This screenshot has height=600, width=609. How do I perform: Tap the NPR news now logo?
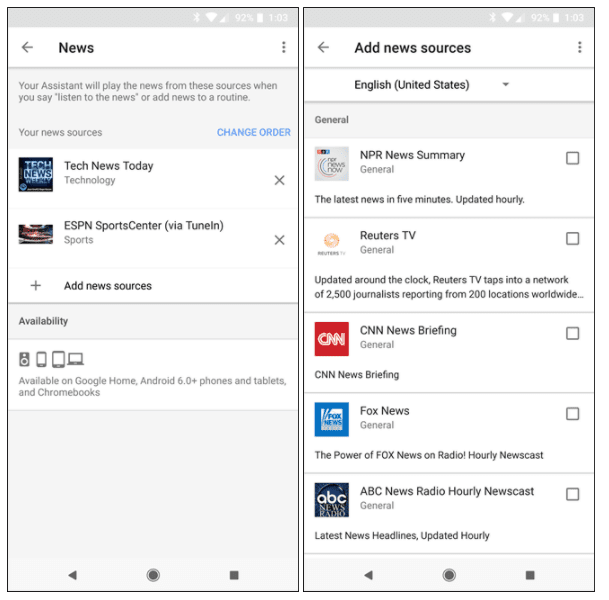[x=332, y=163]
